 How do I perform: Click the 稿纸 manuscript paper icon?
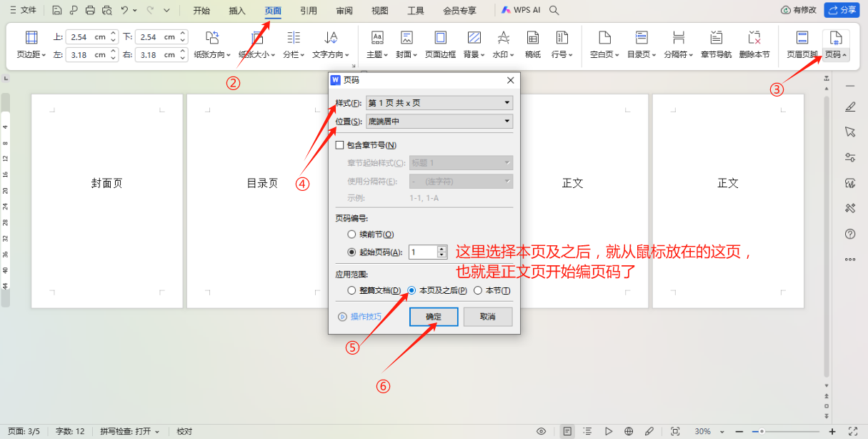point(533,38)
